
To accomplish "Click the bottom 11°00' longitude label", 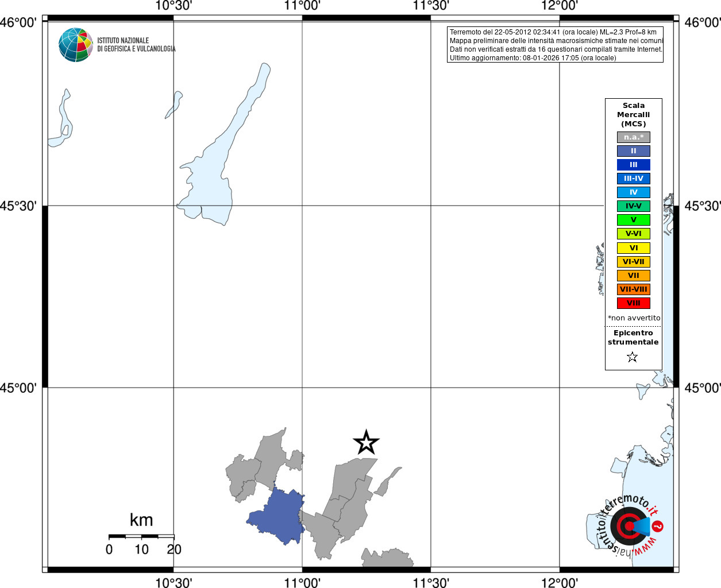I will point(302,582).
